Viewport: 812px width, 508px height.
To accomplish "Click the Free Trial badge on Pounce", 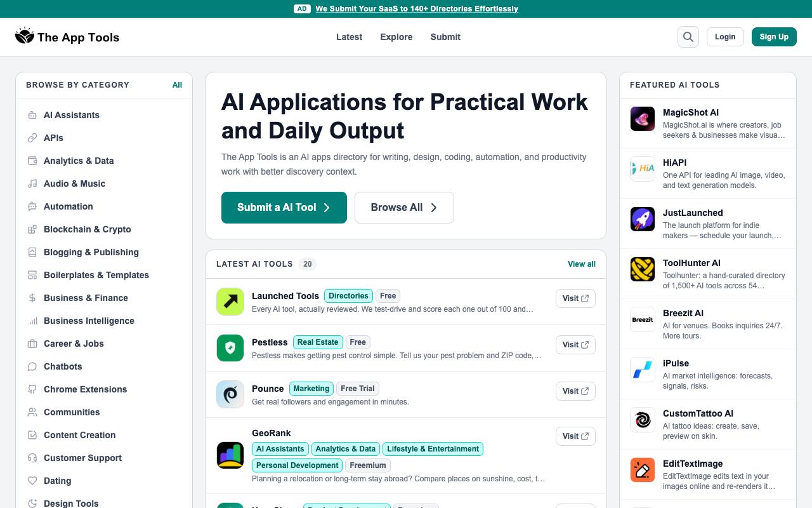I will point(358,389).
